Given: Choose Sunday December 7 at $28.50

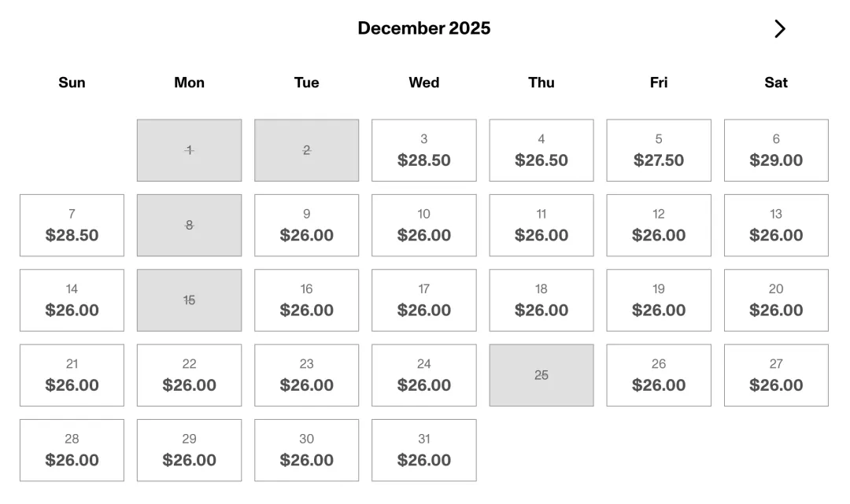Looking at the screenshot, I should click(x=72, y=226).
